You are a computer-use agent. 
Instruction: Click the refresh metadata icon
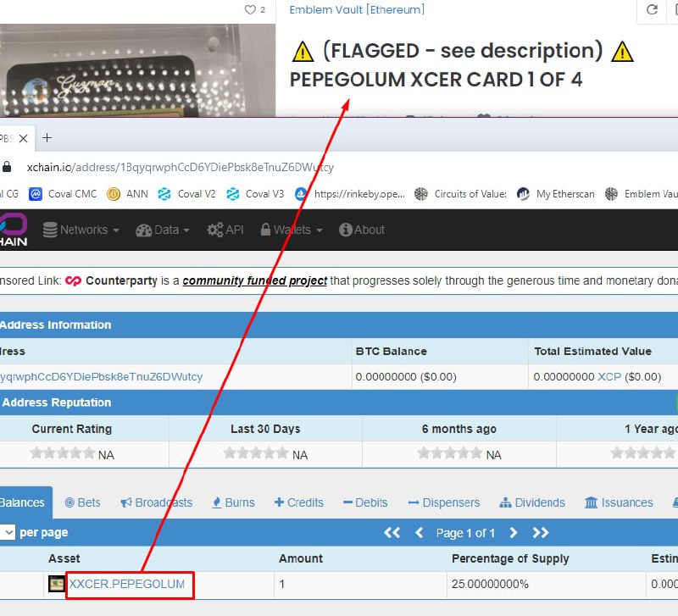[x=652, y=9]
